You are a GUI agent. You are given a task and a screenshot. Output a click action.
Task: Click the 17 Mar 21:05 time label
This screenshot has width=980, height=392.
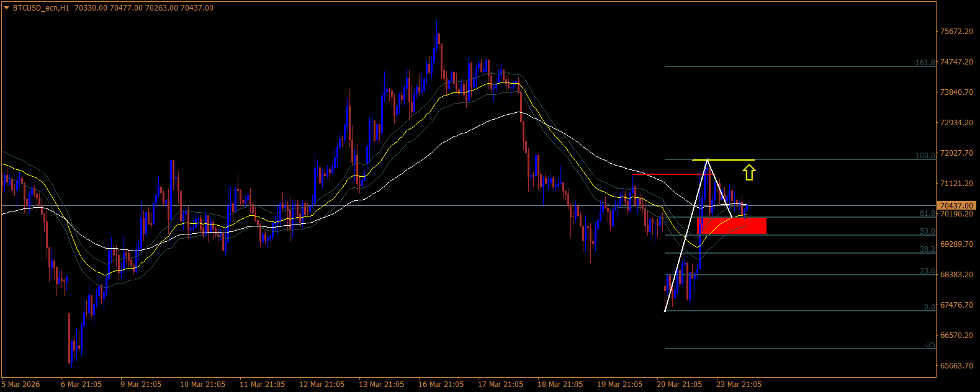click(501, 385)
